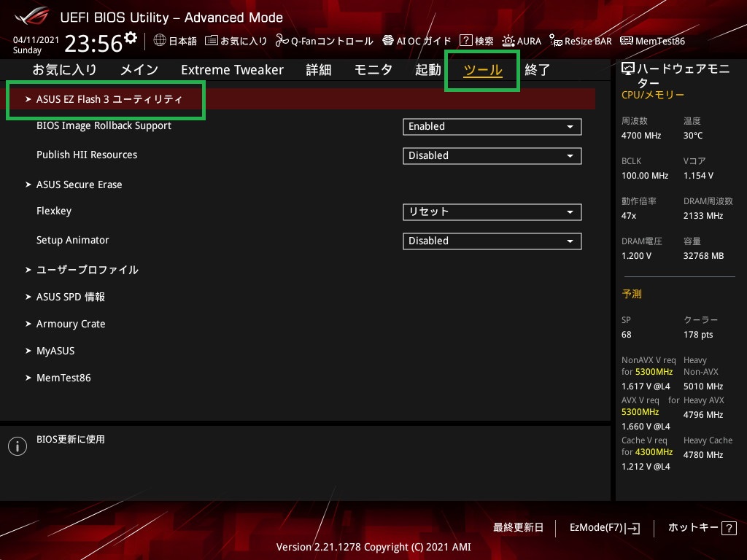Open the Setup Animator dropdown

point(492,241)
